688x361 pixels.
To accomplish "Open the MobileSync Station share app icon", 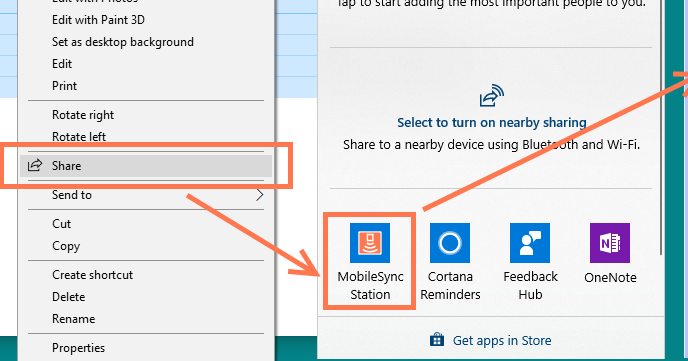I will click(370, 243).
